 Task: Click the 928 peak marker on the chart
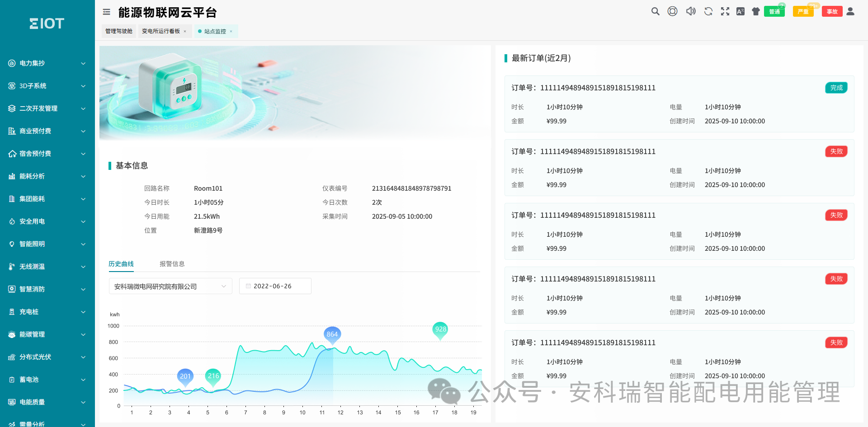click(x=440, y=330)
